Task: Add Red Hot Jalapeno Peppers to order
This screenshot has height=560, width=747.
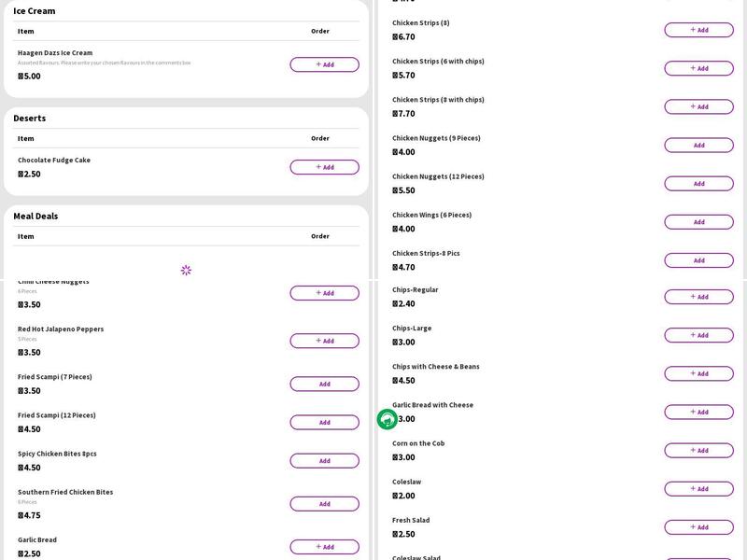Action: [324, 341]
